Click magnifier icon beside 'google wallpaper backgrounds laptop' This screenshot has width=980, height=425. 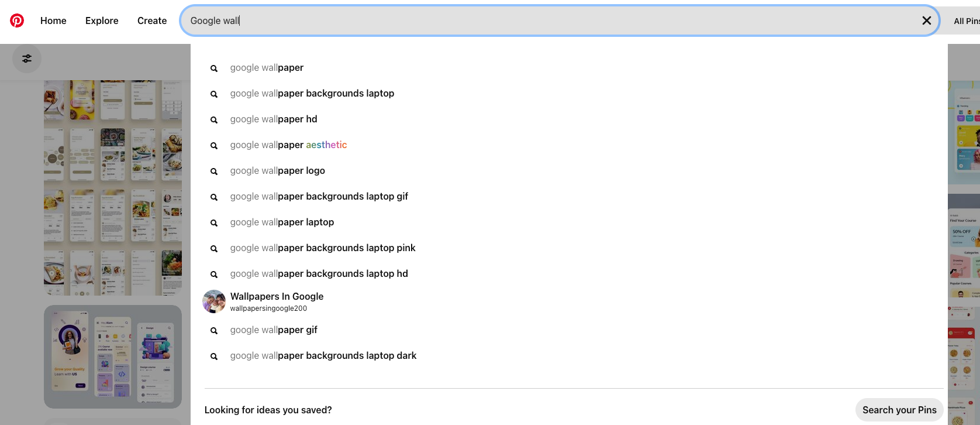214,94
